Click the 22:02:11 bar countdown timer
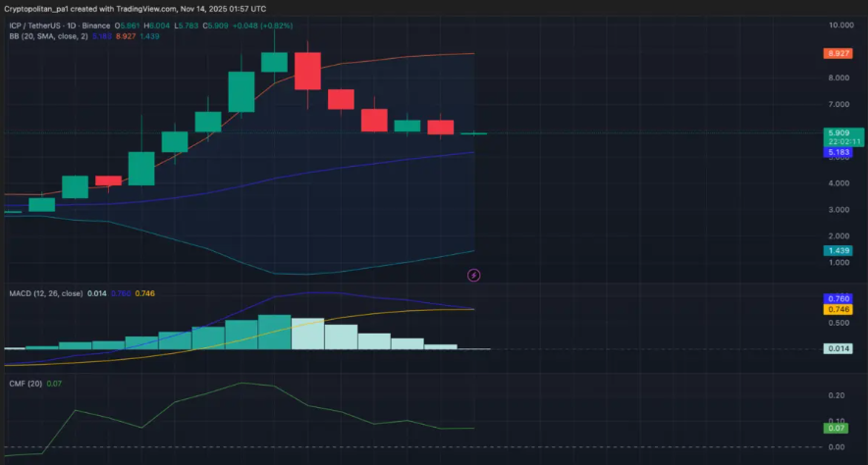The width and height of the screenshot is (868, 465). [x=844, y=142]
